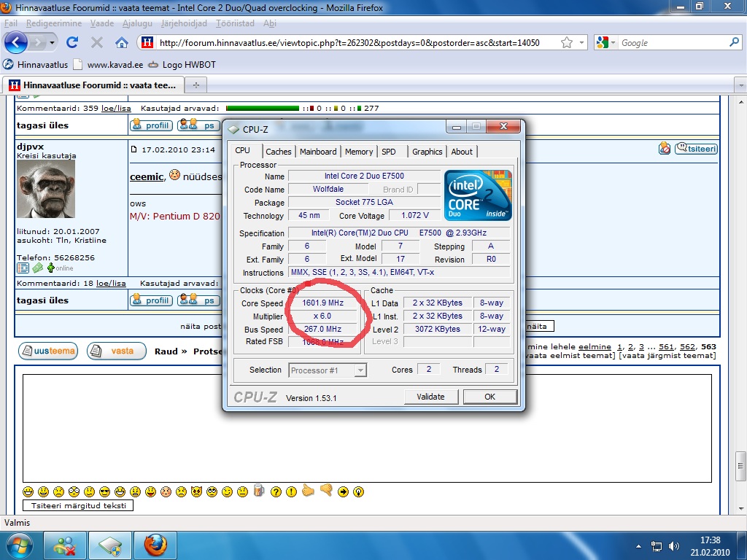Bookmark this page with the star icon
The height and width of the screenshot is (560, 747).
tap(566, 43)
